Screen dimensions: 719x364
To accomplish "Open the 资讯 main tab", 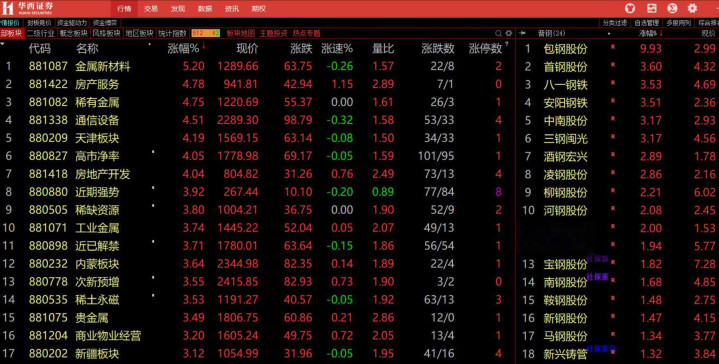I will click(x=232, y=9).
